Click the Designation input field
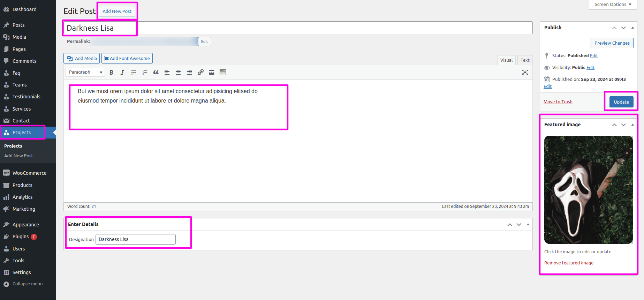 pos(136,239)
